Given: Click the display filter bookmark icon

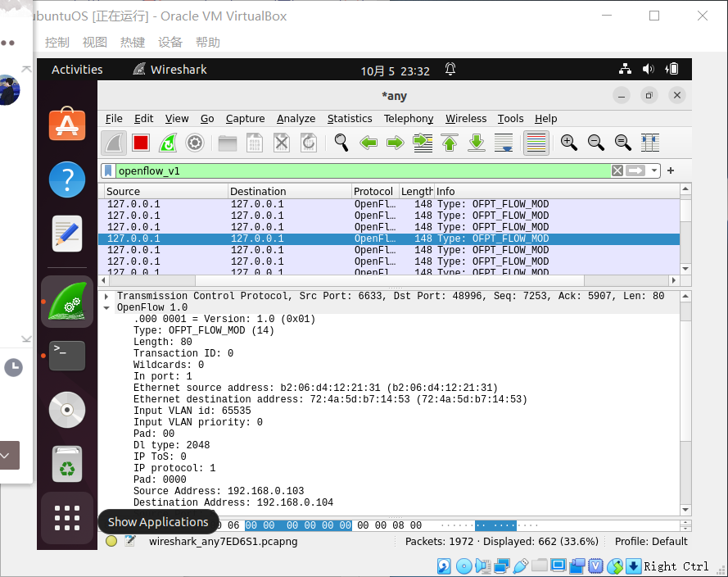Looking at the screenshot, I should click(x=108, y=171).
